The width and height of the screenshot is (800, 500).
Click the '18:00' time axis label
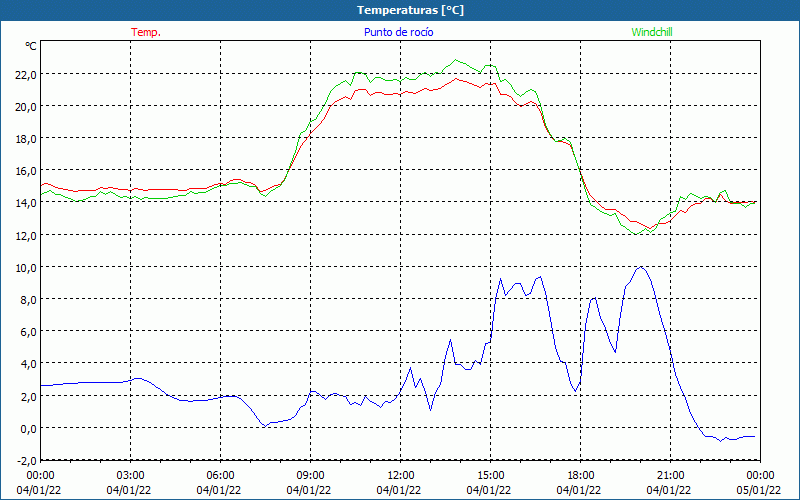(581, 476)
